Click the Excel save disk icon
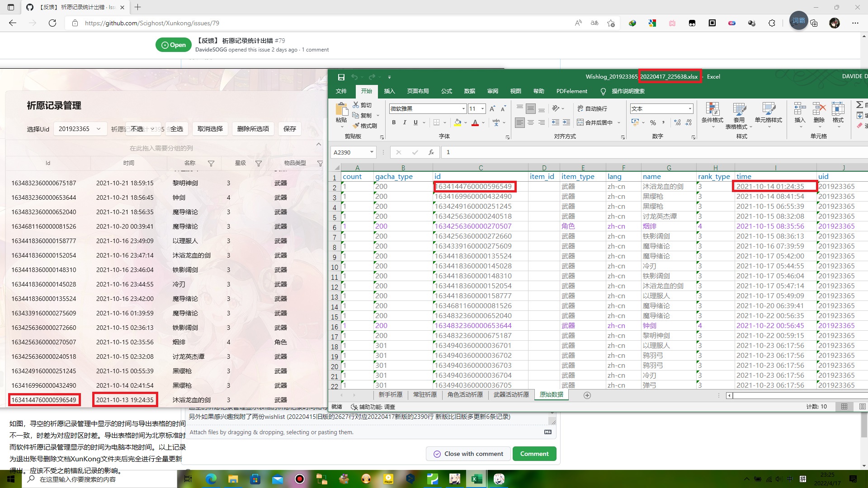The image size is (868, 488). click(341, 77)
